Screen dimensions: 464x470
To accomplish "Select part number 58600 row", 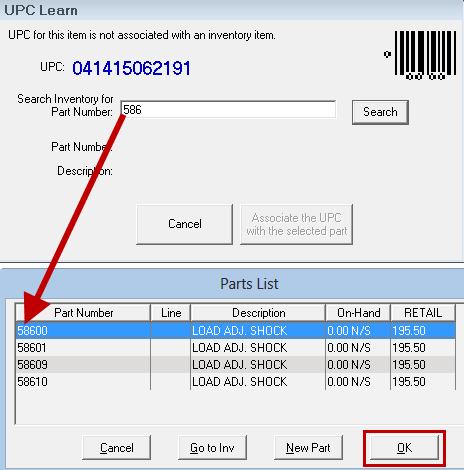I will [x=236, y=331].
